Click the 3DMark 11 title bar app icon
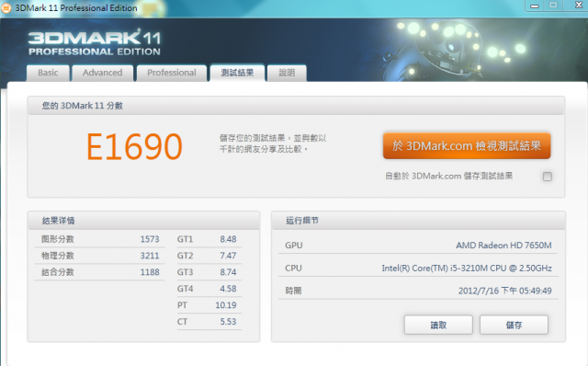The height and width of the screenshot is (366, 588). 6,8
